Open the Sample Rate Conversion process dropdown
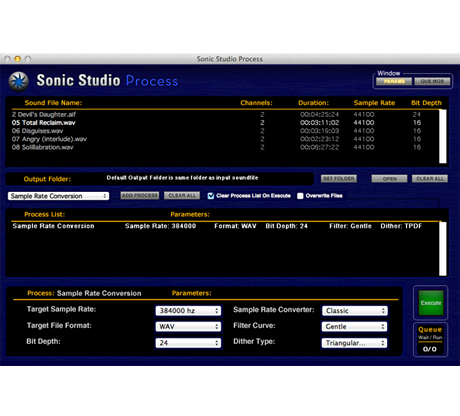Viewport: 460px width, 416px height. click(x=58, y=196)
